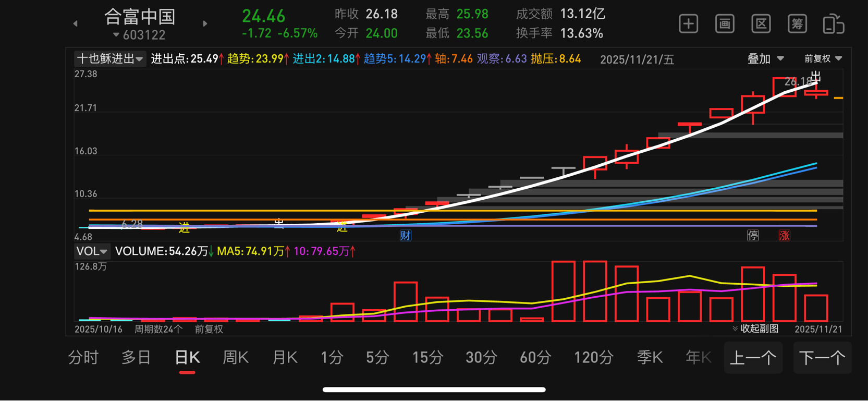Switch to 60分 chart tab
The image size is (868, 401).
point(535,358)
